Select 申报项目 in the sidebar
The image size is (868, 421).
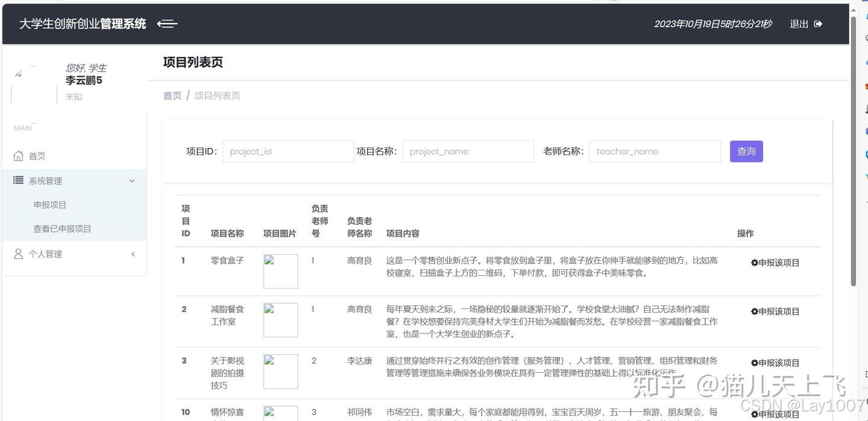[50, 205]
